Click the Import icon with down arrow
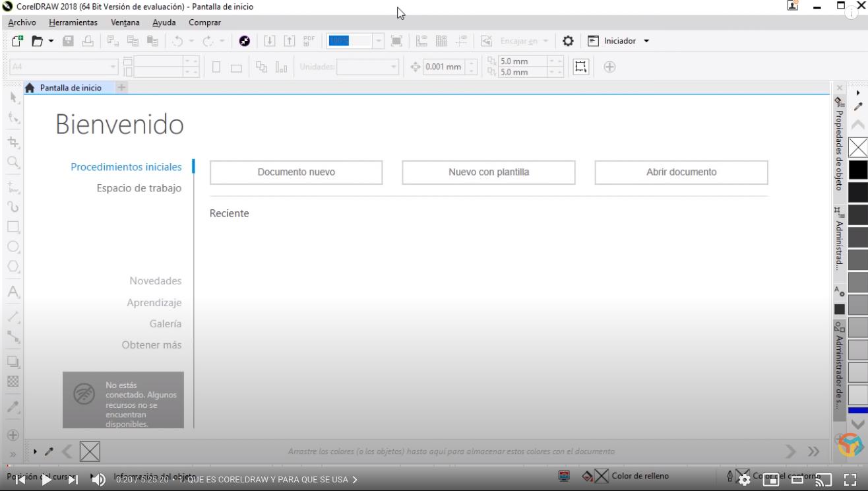The height and width of the screenshot is (491, 868). pyautogui.click(x=270, y=41)
